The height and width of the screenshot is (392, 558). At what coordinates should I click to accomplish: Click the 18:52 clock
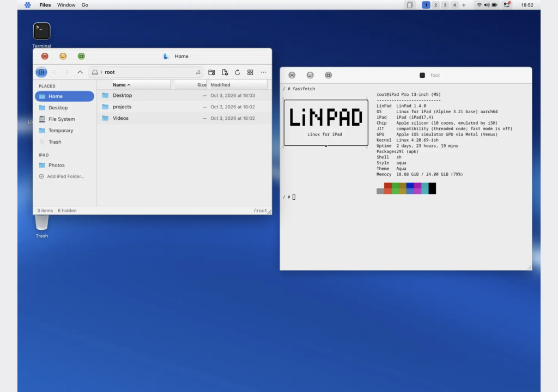coord(527,5)
